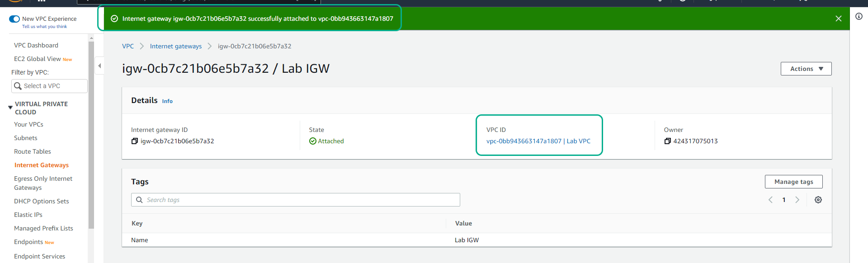Open the Lab VPC ID link
This screenshot has width=868, height=263.
click(x=538, y=141)
